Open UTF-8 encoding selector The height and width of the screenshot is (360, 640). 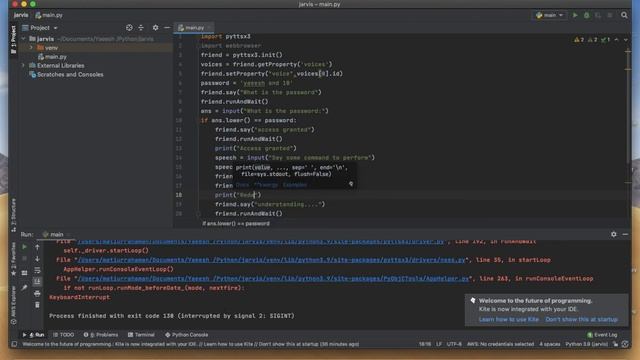pos(454,344)
